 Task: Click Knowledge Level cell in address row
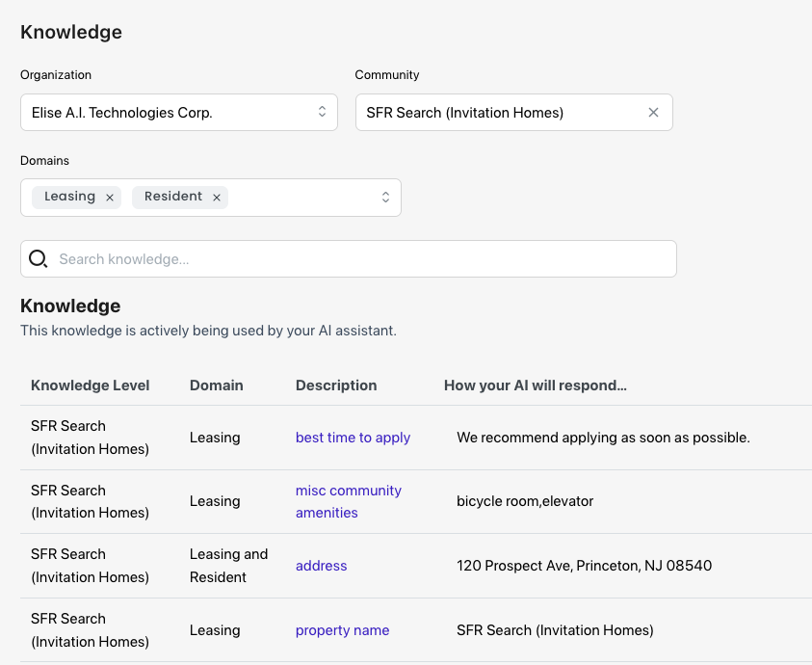(x=91, y=566)
